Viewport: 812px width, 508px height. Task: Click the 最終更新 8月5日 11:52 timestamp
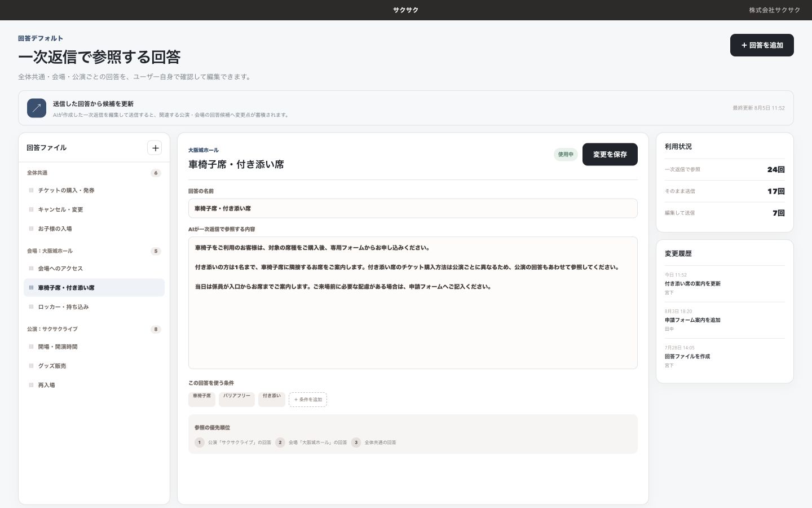pyautogui.click(x=758, y=108)
